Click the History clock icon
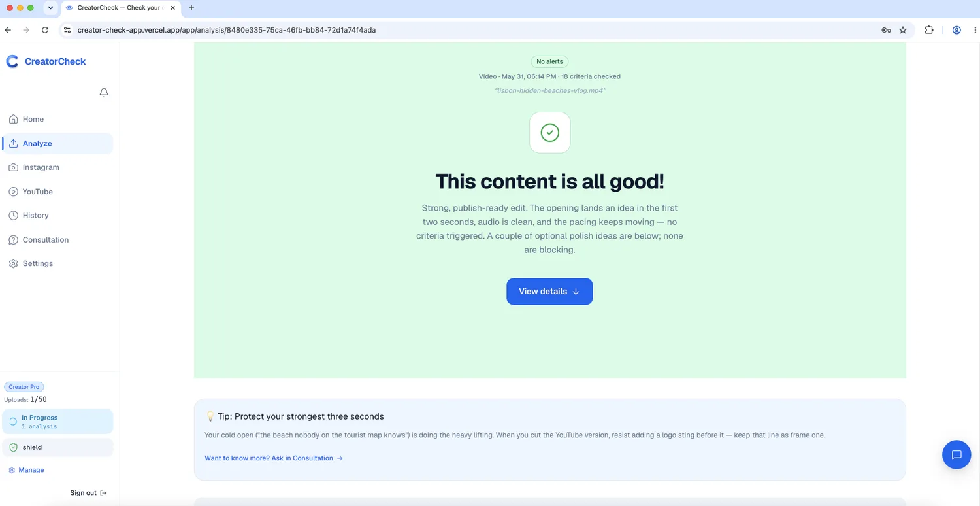Image resolution: width=980 pixels, height=506 pixels. tap(13, 215)
